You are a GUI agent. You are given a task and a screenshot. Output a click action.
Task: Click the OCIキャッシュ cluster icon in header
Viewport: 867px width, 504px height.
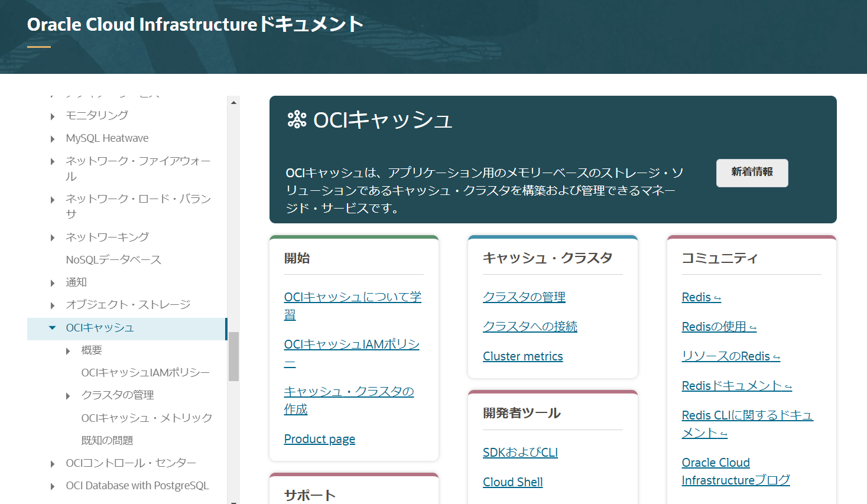(297, 120)
